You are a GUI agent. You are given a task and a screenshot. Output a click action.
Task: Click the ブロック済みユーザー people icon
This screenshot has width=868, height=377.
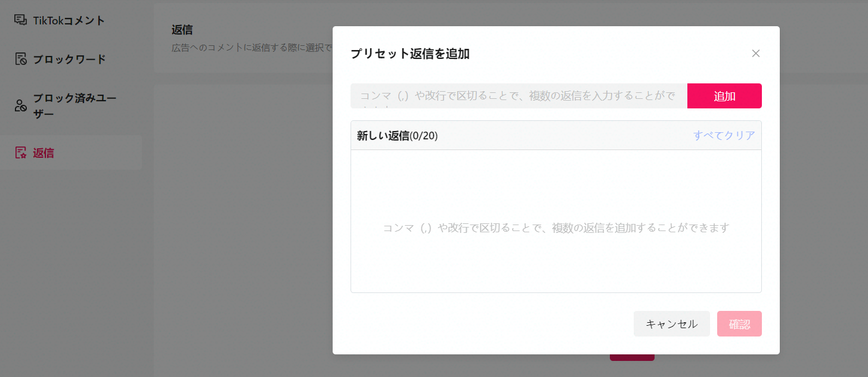click(20, 106)
